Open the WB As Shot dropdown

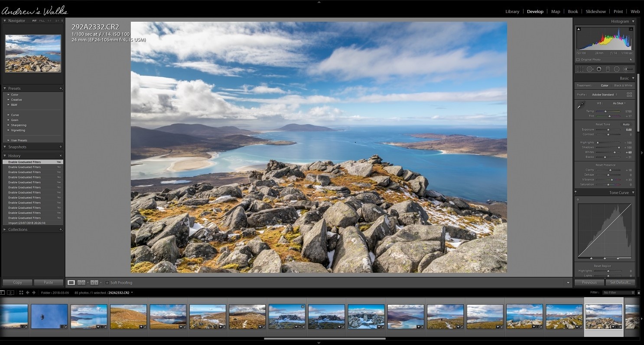point(619,103)
